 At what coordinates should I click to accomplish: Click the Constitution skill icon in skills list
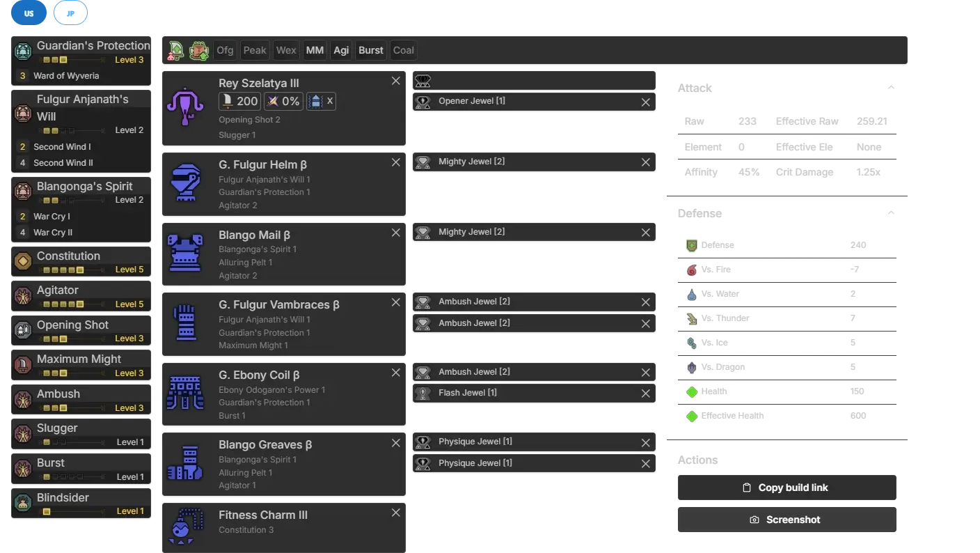click(23, 261)
